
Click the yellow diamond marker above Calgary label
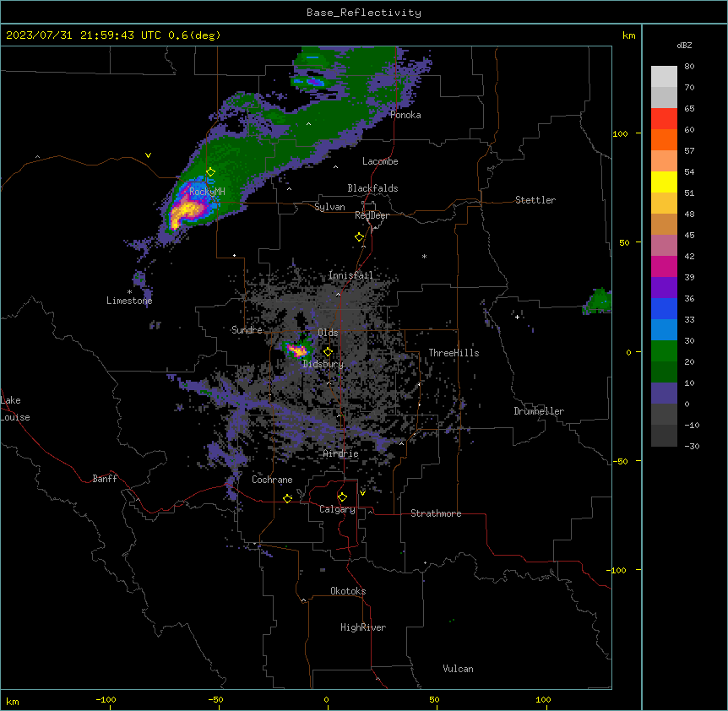(x=342, y=497)
